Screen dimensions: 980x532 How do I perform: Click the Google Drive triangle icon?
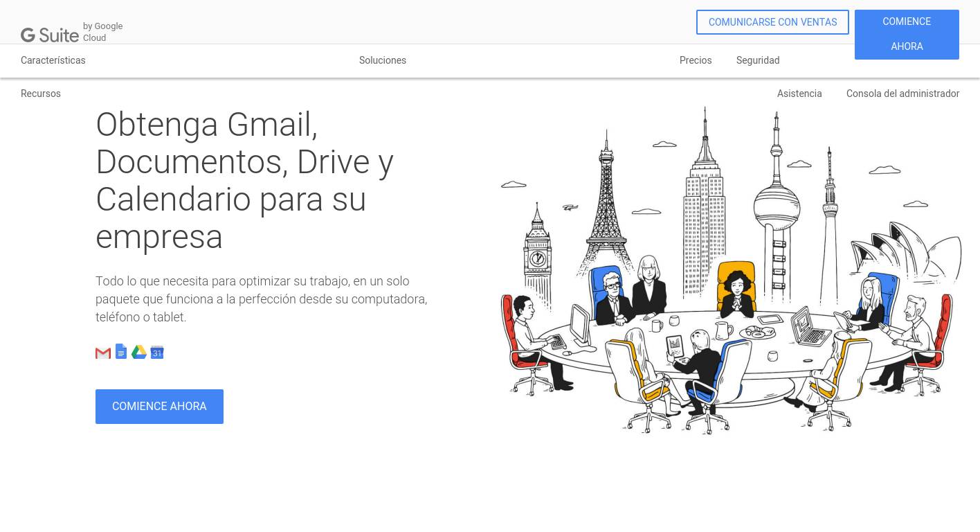(139, 352)
